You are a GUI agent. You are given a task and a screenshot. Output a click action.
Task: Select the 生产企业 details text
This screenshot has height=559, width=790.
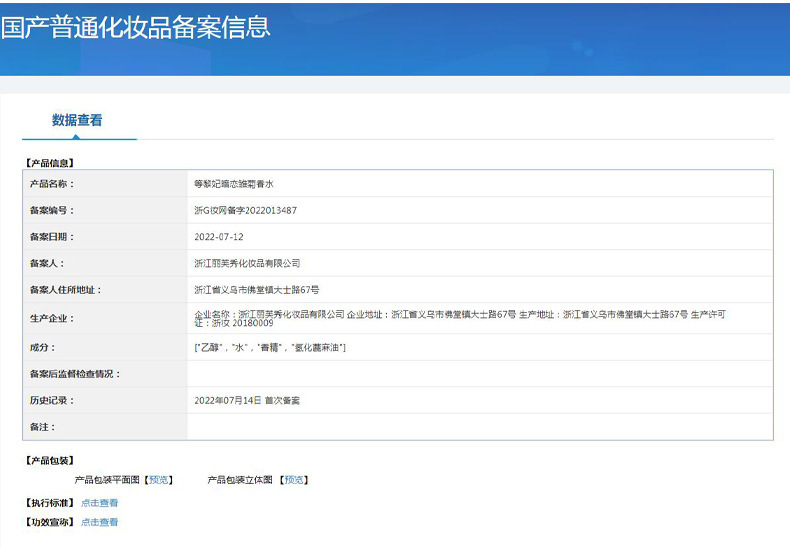(460, 318)
